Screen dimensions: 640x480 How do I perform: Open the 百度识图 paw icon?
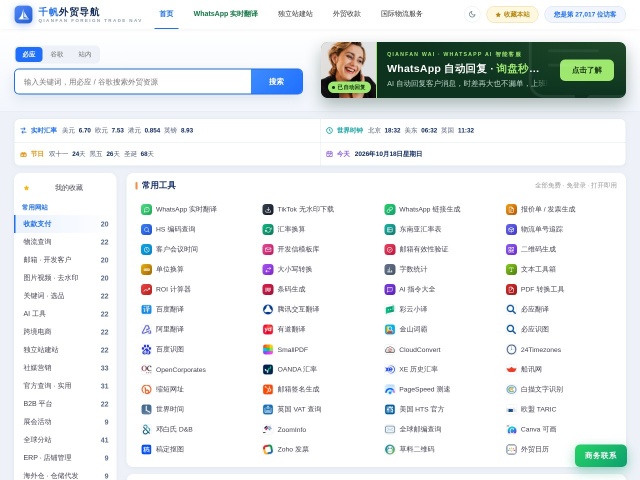pos(146,349)
